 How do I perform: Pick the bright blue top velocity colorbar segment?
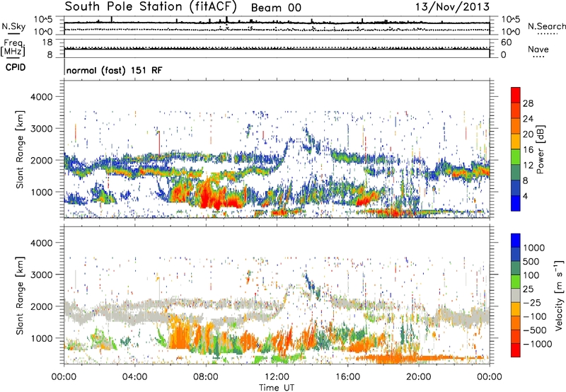point(516,241)
